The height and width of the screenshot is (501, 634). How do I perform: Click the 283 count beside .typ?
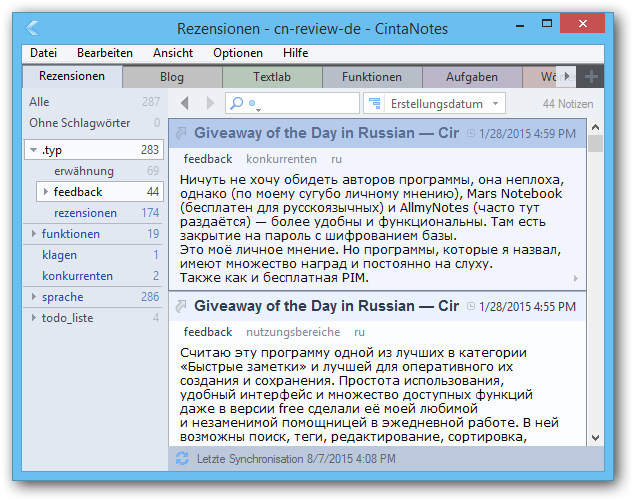point(150,150)
